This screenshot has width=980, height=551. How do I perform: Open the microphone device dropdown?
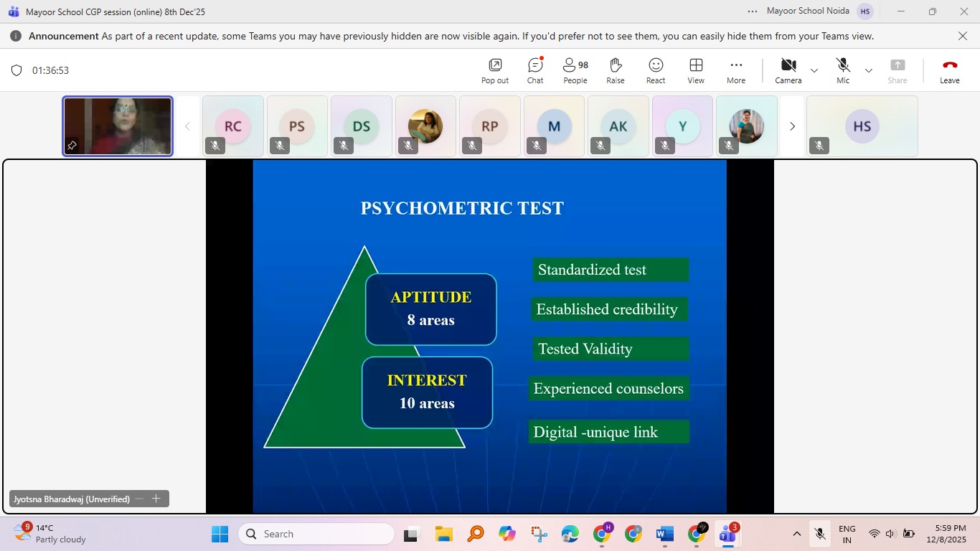pyautogui.click(x=868, y=71)
